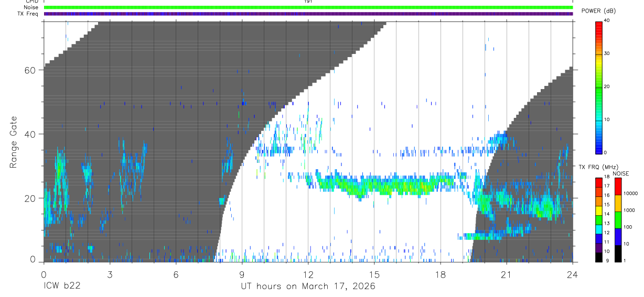Click the '191' CPID value at top

click(x=308, y=2)
